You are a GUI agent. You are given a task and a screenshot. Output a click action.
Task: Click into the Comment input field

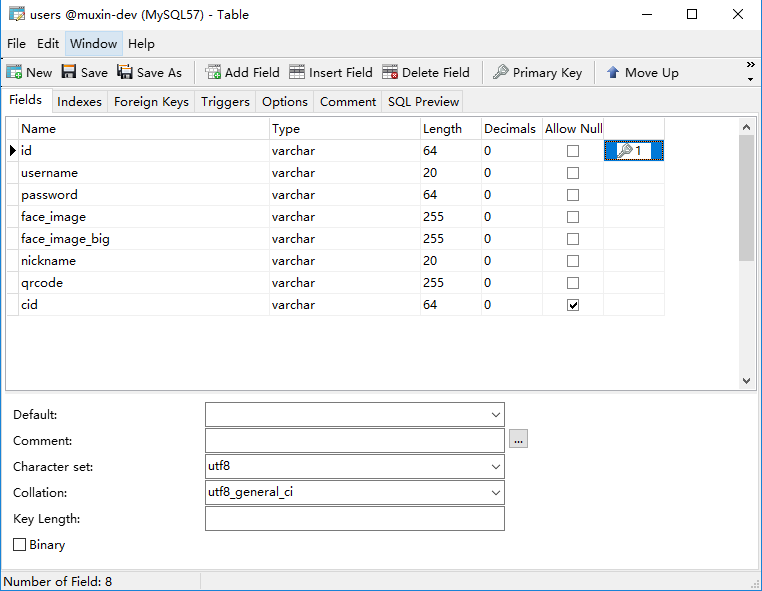(x=355, y=440)
